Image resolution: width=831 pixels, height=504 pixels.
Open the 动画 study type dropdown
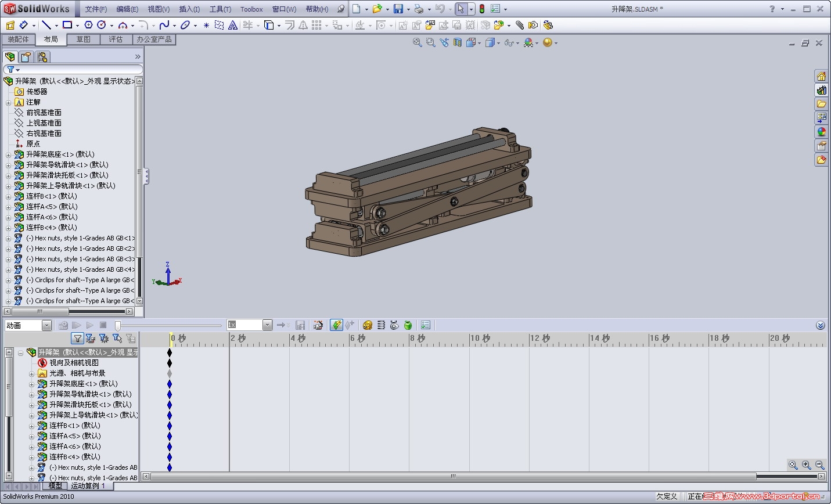coord(46,326)
